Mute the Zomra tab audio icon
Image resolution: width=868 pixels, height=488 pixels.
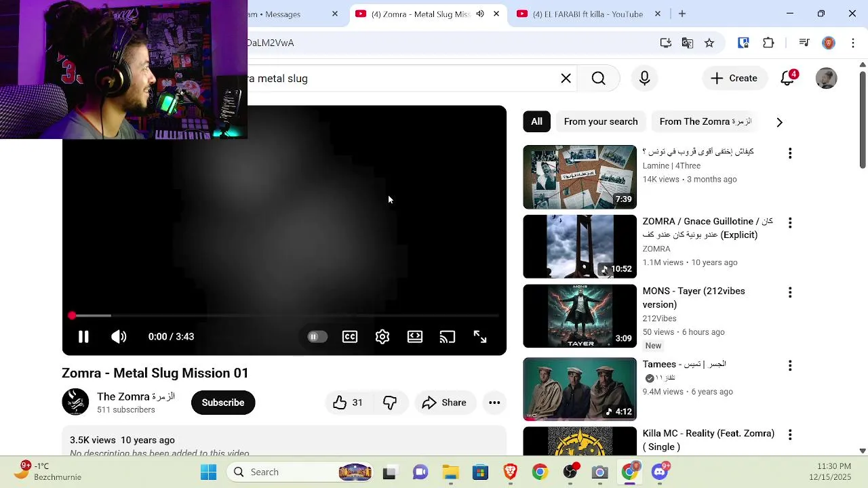coord(480,14)
